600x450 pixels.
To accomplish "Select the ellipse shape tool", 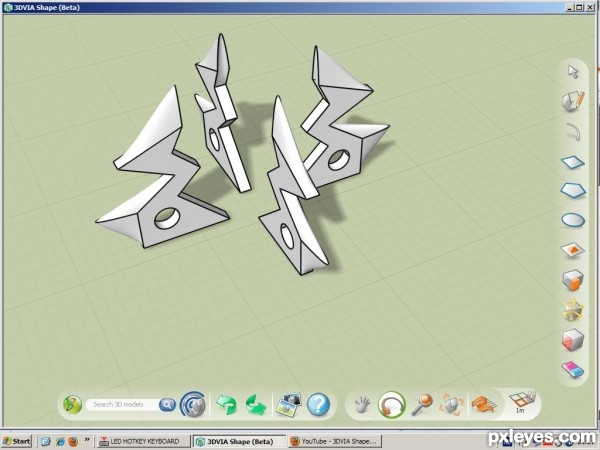I will click(x=573, y=220).
